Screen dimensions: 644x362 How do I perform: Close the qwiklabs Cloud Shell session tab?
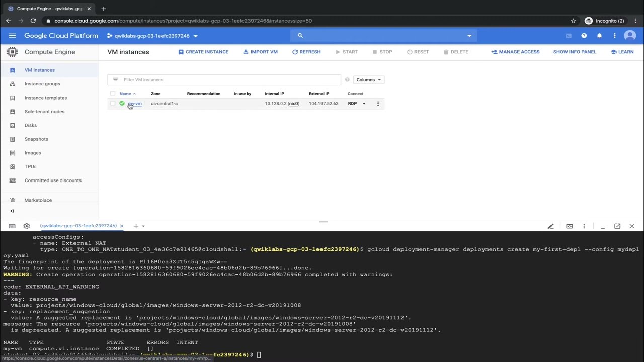(121, 226)
